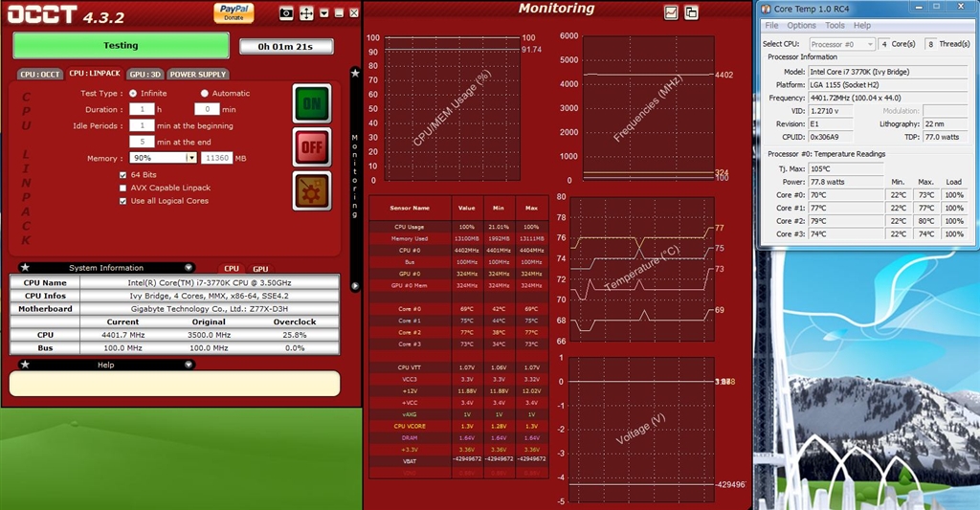Image resolution: width=980 pixels, height=510 pixels.
Task: Click the Core Temp app title icon
Action: (x=766, y=9)
